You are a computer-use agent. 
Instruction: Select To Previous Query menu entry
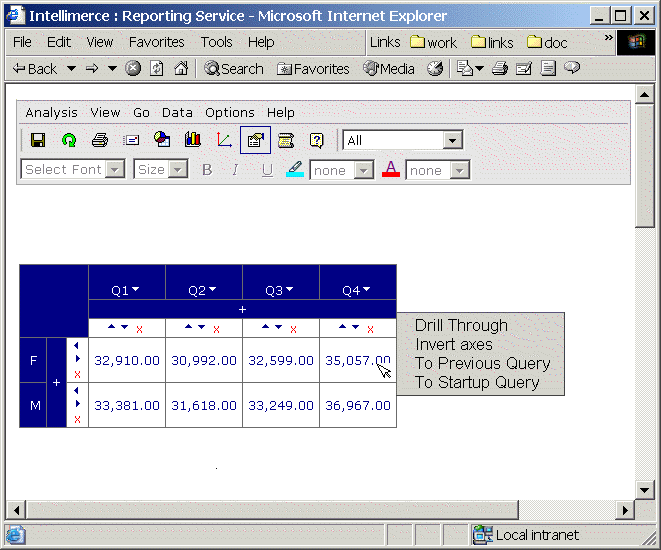pyautogui.click(x=483, y=363)
